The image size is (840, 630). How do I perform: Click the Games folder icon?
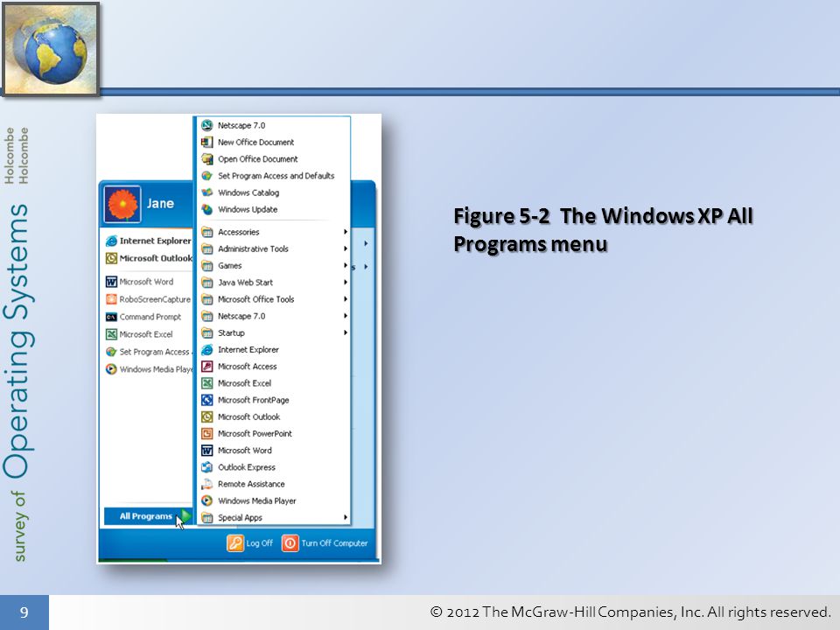(206, 266)
